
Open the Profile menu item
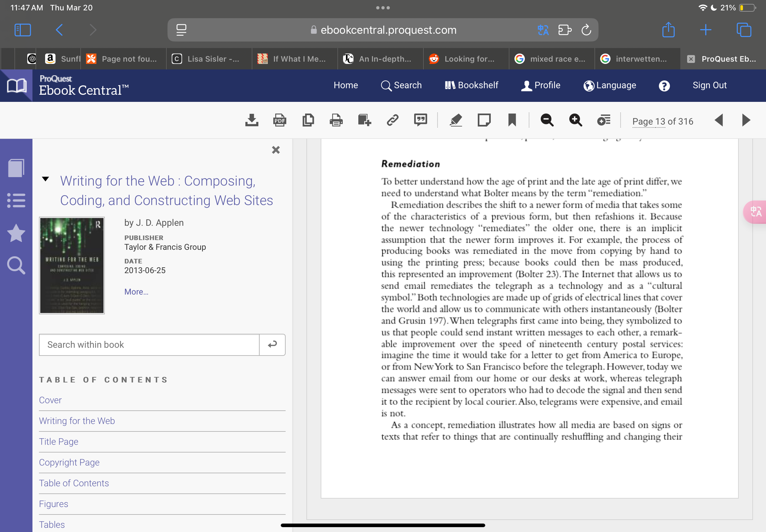click(540, 85)
